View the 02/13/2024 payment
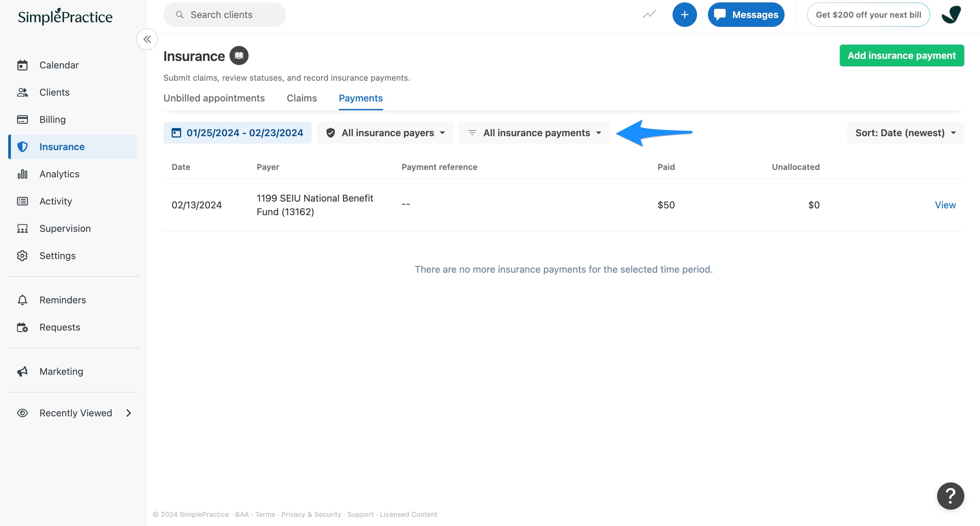Viewport: 980px width, 526px height. (945, 205)
